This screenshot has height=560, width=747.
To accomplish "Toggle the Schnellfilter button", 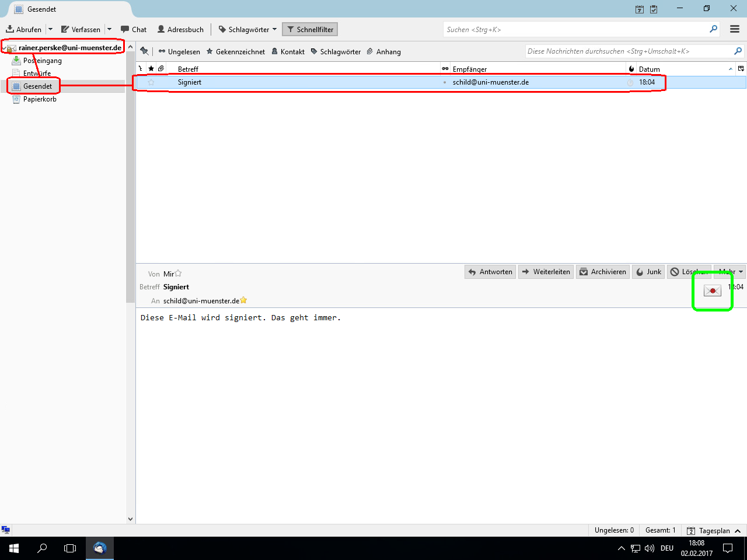I will [x=309, y=29].
